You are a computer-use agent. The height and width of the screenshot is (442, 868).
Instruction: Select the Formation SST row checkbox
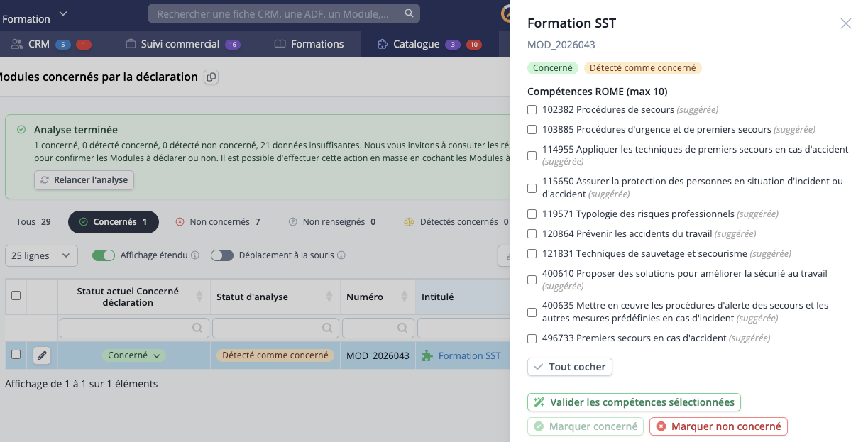click(x=16, y=354)
